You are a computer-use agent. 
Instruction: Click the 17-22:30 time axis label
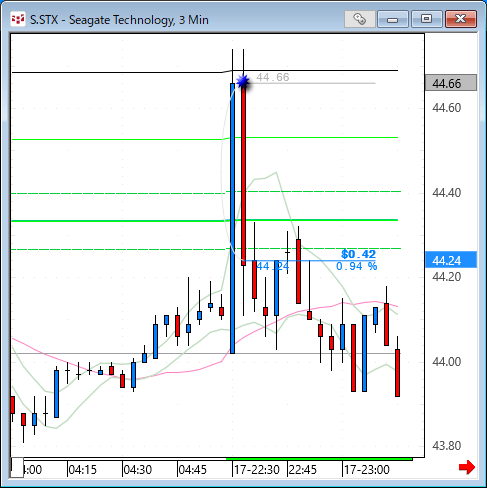(x=257, y=470)
